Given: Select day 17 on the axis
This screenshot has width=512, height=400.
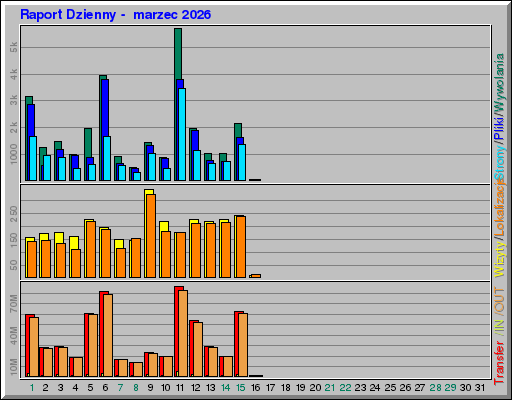Looking at the screenshot, I should point(270,388).
